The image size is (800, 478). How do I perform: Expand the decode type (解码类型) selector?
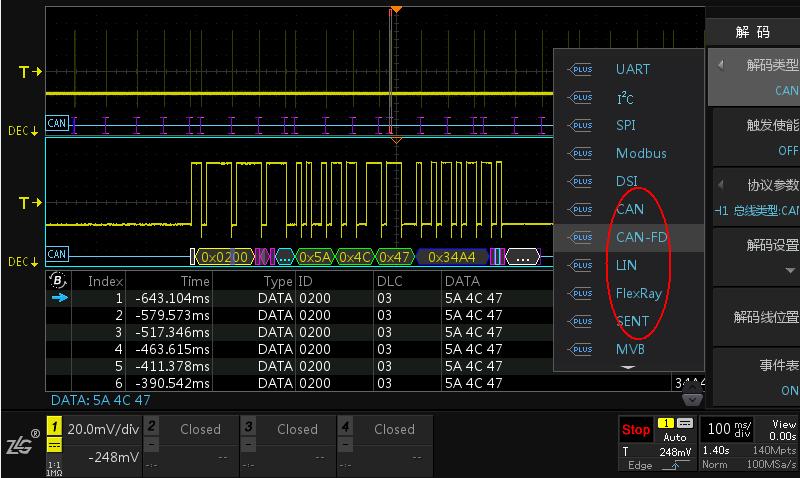tap(756, 77)
